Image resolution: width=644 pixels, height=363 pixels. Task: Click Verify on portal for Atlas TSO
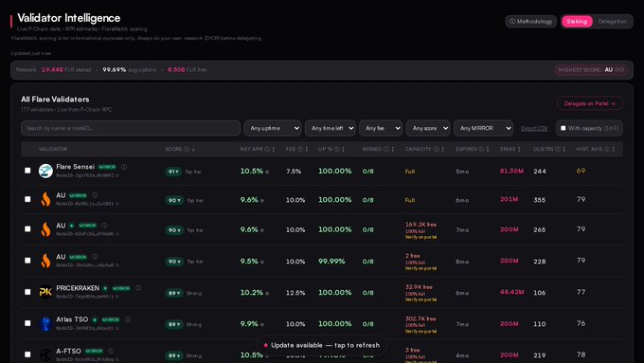pos(421,332)
